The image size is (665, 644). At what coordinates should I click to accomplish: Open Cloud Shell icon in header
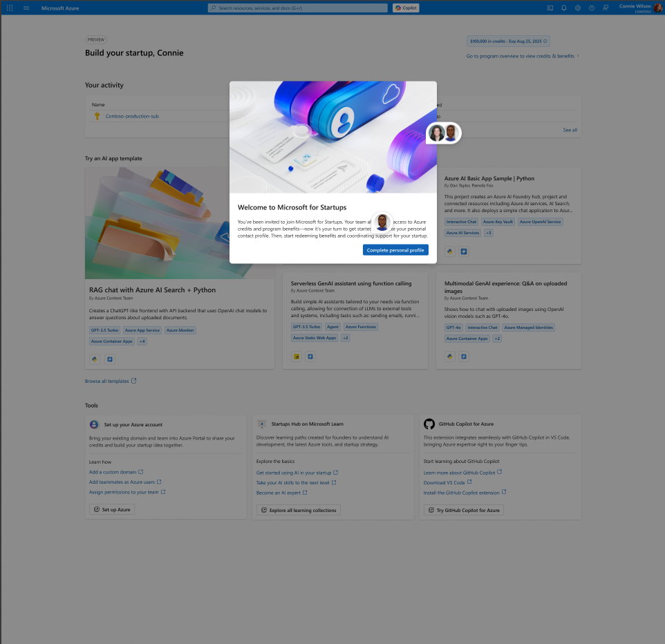550,8
